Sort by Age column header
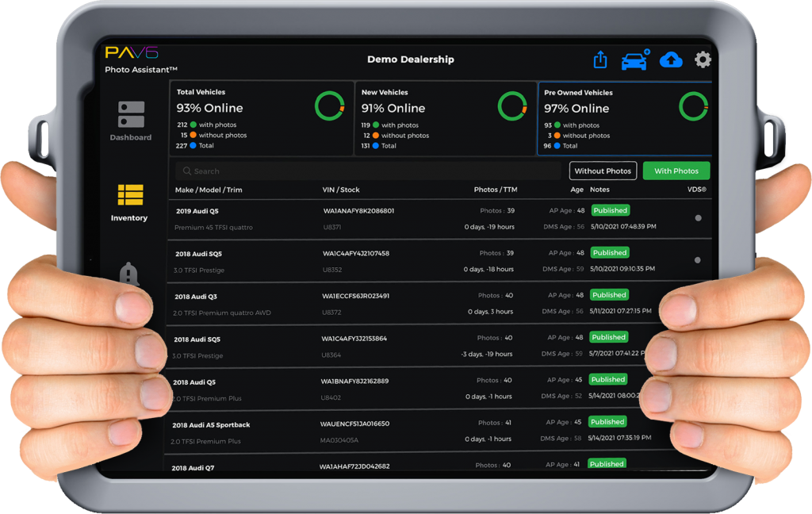This screenshot has width=812, height=514. (577, 190)
